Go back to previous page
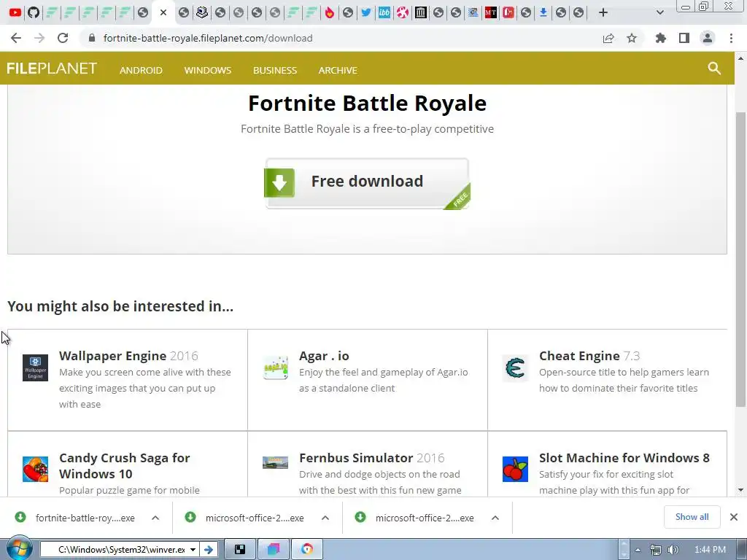This screenshot has width=747, height=560. tap(16, 38)
